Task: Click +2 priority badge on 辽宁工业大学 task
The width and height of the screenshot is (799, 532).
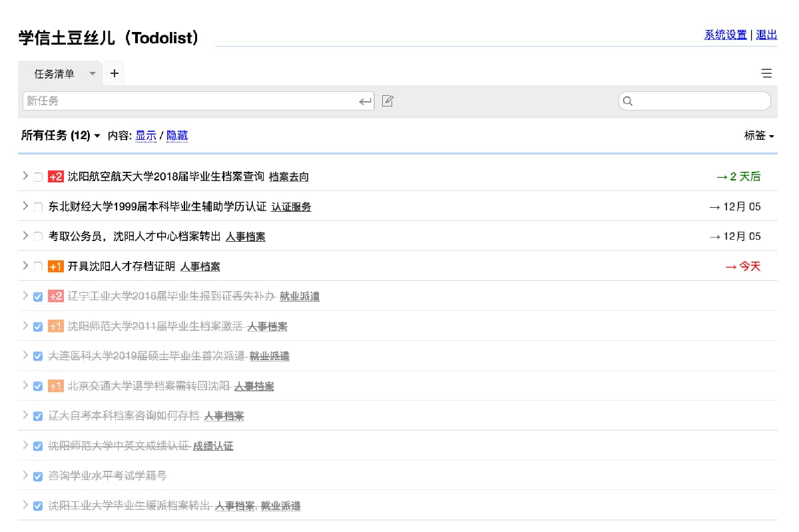Action: pyautogui.click(x=56, y=297)
